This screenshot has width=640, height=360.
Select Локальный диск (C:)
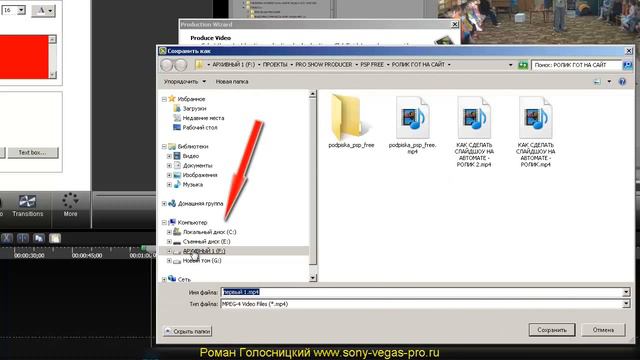click(x=209, y=232)
